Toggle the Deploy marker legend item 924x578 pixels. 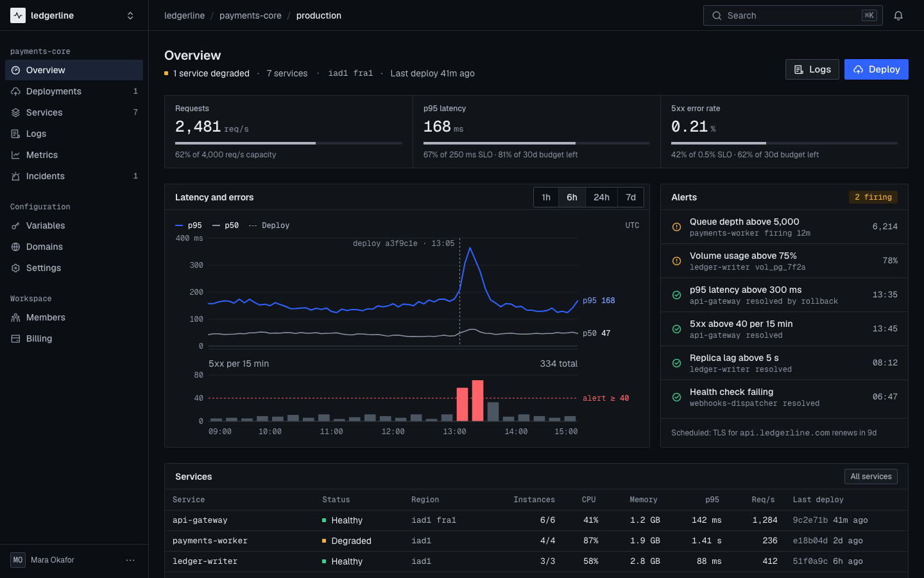[x=269, y=225]
